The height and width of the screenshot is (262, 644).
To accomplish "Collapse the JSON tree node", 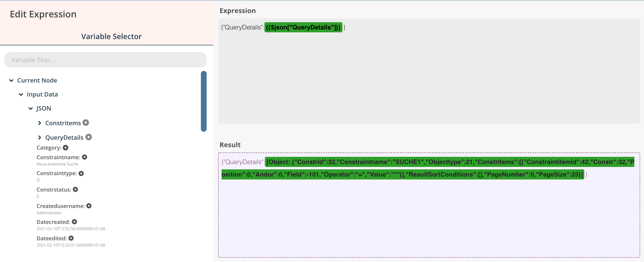I will pos(31,109).
